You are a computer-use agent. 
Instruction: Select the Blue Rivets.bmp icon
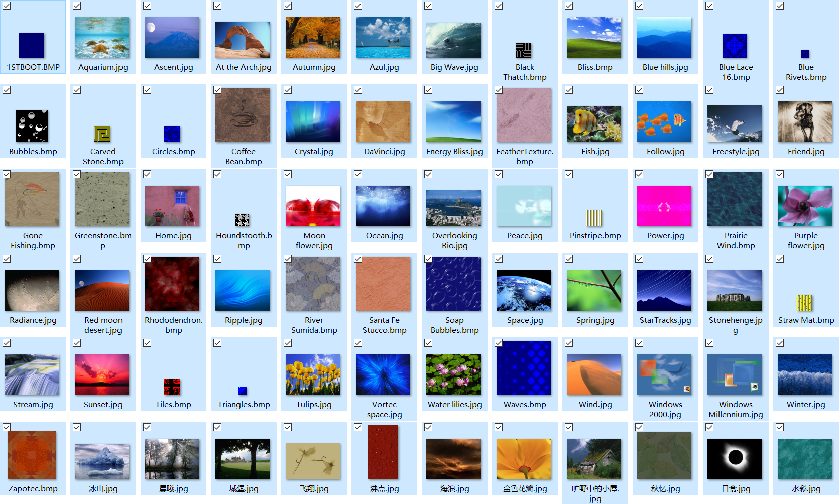point(805,54)
